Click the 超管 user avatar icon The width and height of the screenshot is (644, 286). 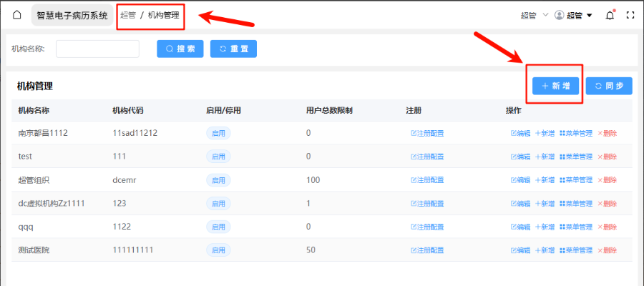pyautogui.click(x=560, y=15)
